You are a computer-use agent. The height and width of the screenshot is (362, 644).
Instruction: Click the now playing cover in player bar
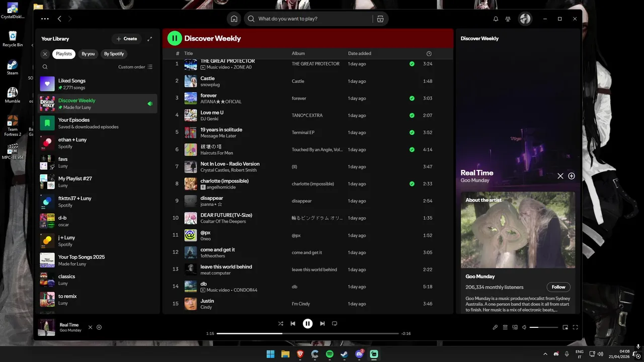[x=47, y=327]
